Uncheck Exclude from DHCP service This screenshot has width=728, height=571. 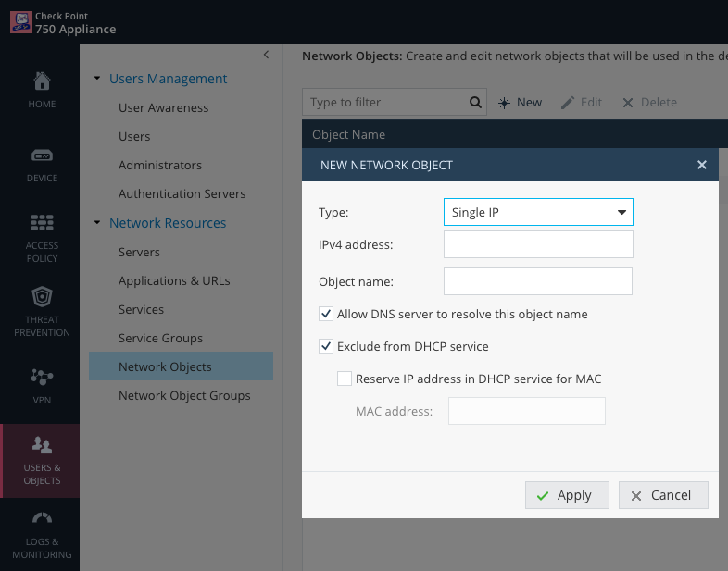[326, 346]
